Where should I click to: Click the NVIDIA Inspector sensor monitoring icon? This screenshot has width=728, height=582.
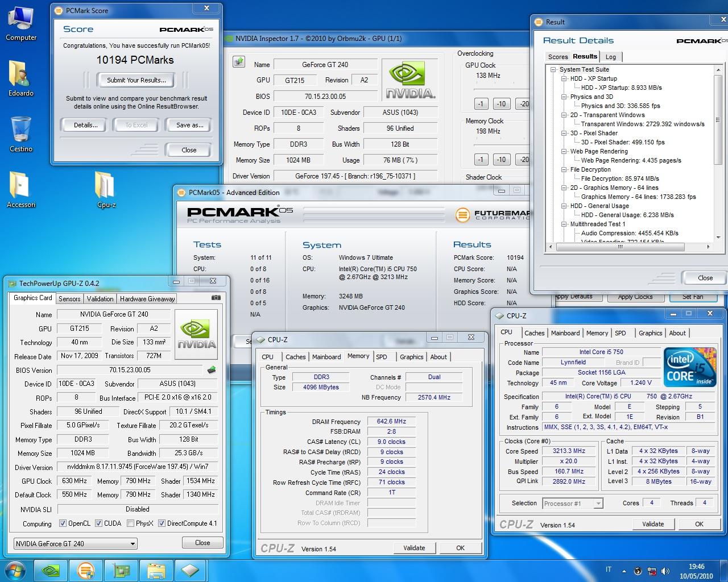(x=239, y=62)
